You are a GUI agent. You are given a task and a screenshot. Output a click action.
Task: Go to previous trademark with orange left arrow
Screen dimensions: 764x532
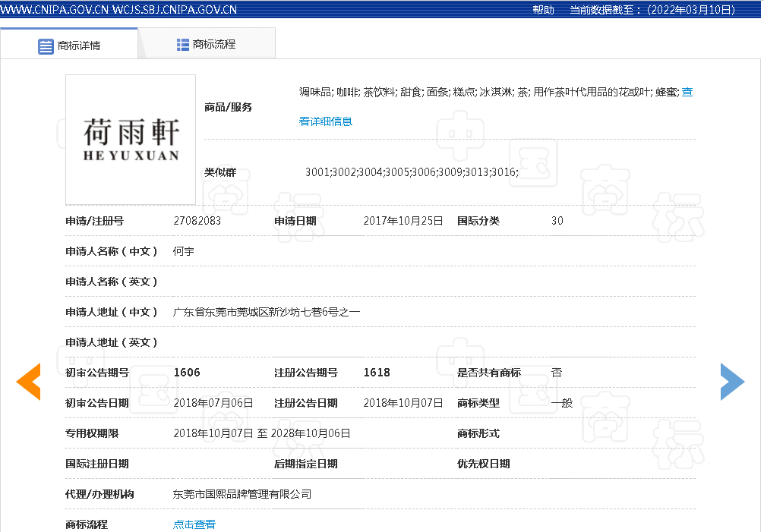tap(28, 382)
